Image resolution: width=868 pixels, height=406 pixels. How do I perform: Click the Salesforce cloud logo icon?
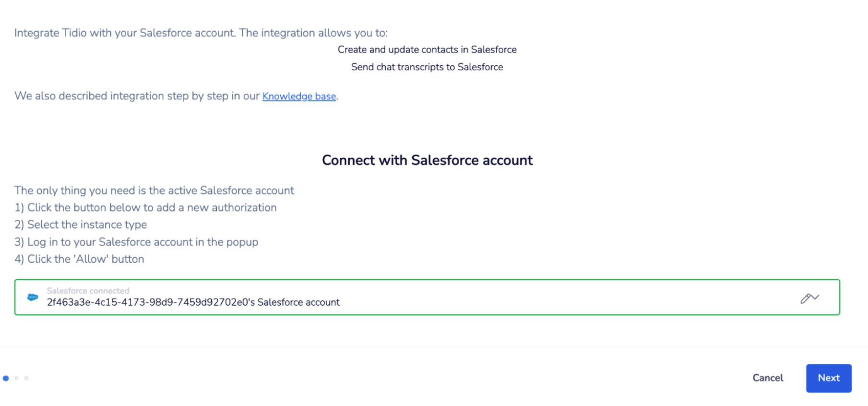click(x=33, y=297)
